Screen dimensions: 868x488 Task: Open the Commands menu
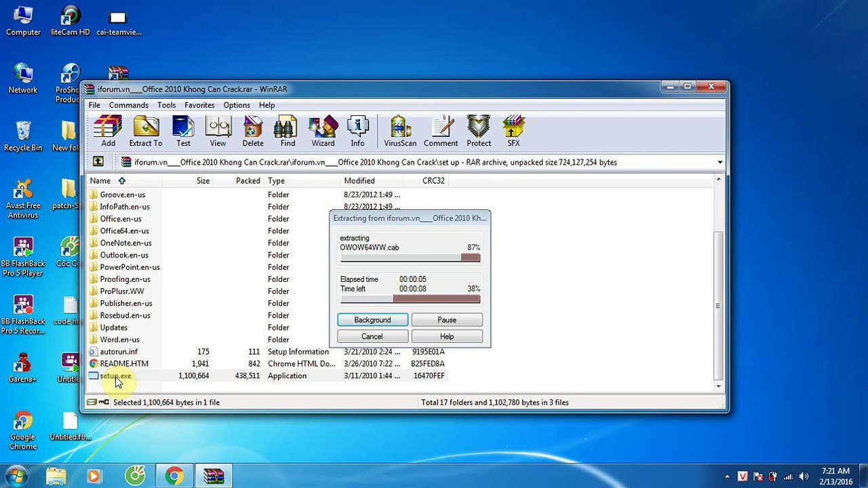pyautogui.click(x=129, y=105)
